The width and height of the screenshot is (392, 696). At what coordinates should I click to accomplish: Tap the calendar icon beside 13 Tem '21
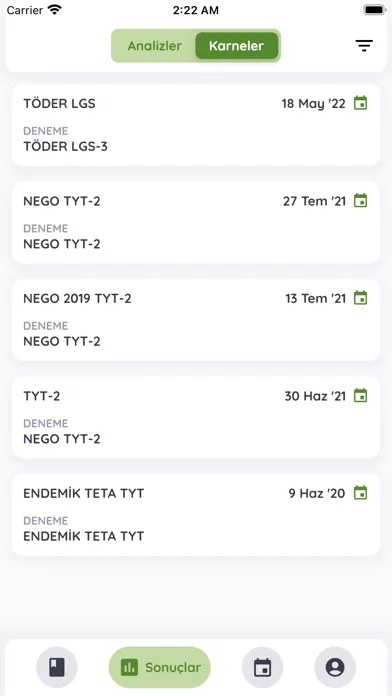coord(360,298)
